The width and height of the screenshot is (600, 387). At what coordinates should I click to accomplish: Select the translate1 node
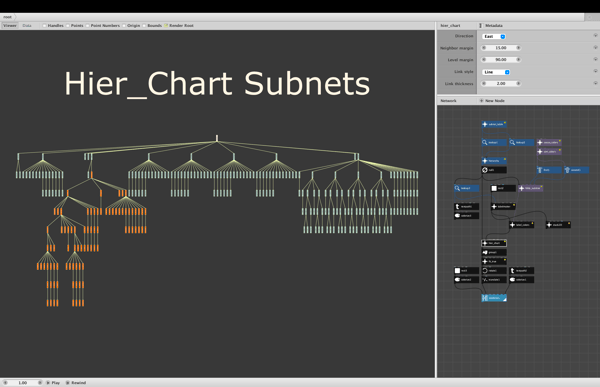(x=494, y=280)
